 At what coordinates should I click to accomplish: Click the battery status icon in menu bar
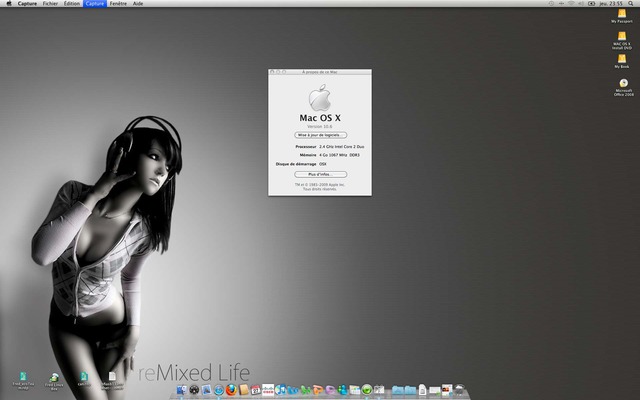pyautogui.click(x=591, y=3)
